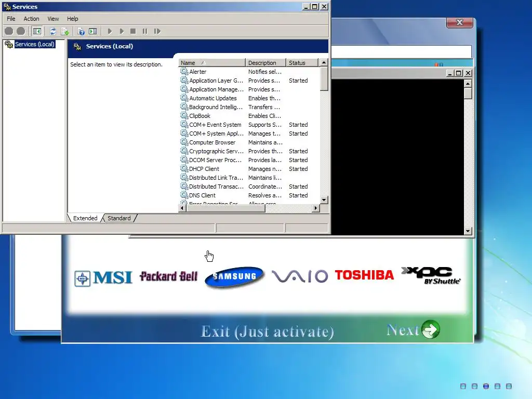Screen dimensions: 532x399
Task: Click the Start Service play icon
Action: (x=110, y=31)
